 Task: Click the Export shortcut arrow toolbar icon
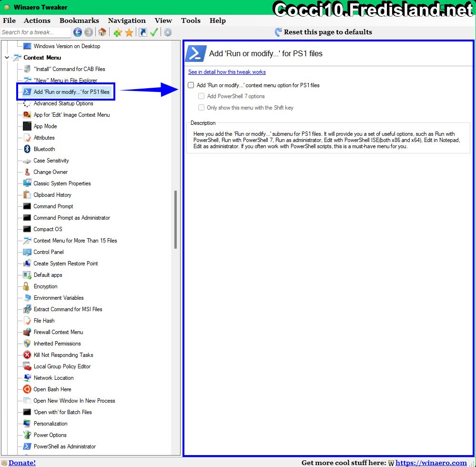point(142,32)
